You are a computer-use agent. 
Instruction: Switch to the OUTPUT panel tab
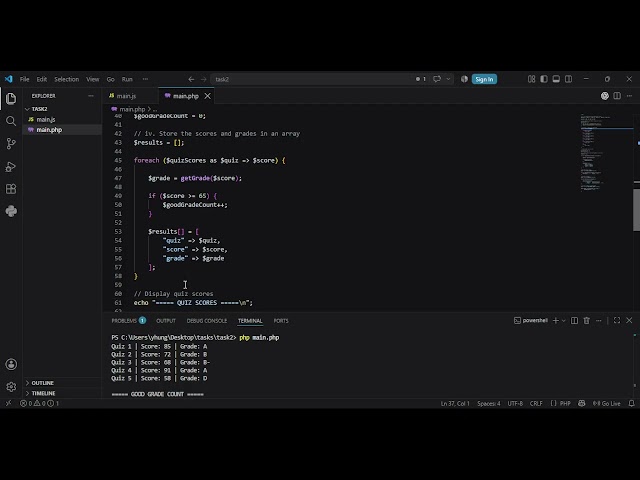click(x=166, y=321)
